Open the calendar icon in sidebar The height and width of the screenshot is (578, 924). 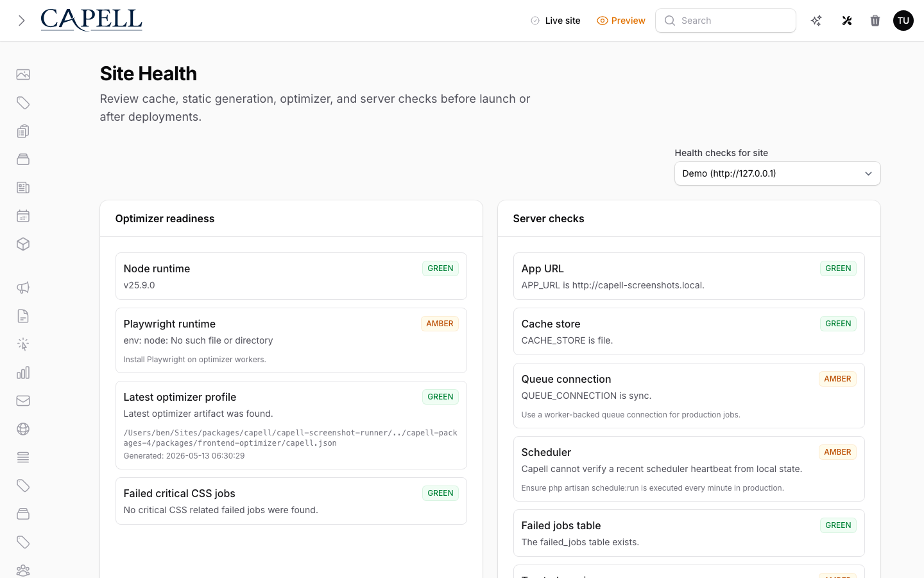click(23, 216)
